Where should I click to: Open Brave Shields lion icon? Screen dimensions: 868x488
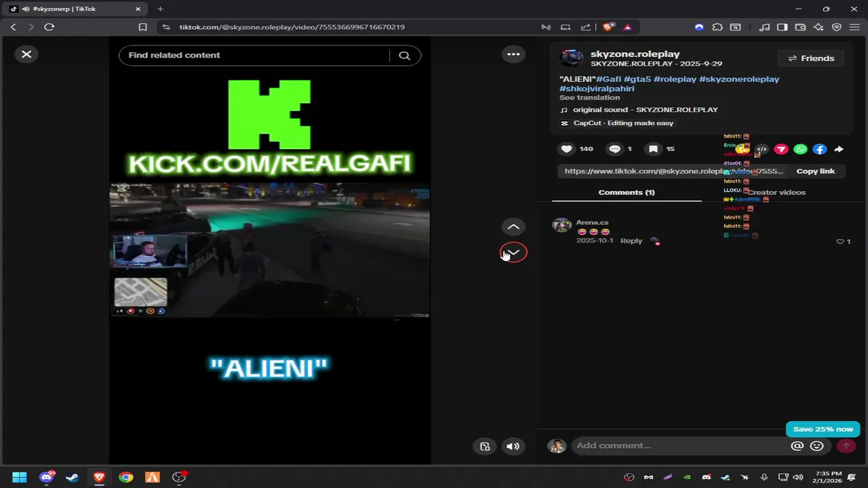click(x=608, y=27)
